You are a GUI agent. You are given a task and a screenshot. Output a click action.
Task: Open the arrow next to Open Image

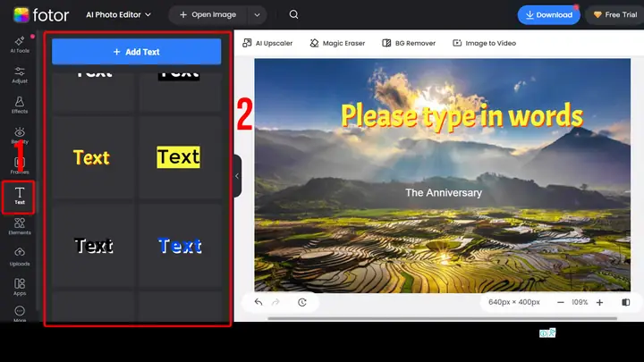point(257,15)
